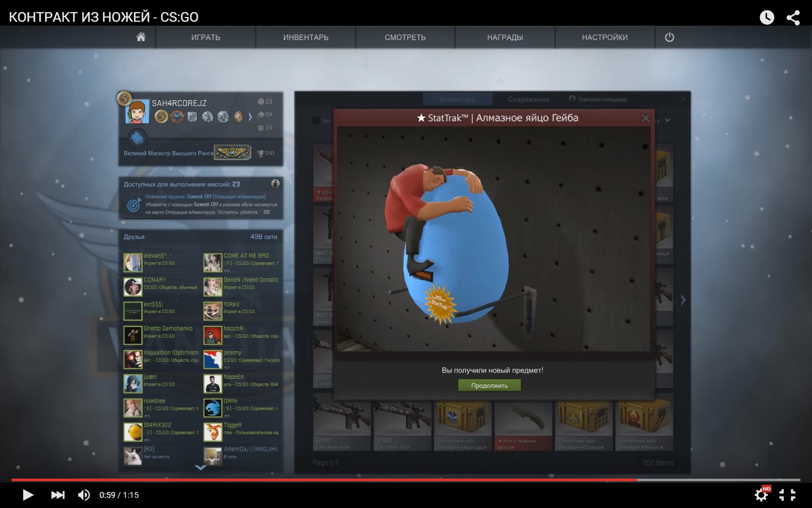Viewport: 812px width, 508px height.
Task: Select friend TiggeR
Action: click(241, 432)
